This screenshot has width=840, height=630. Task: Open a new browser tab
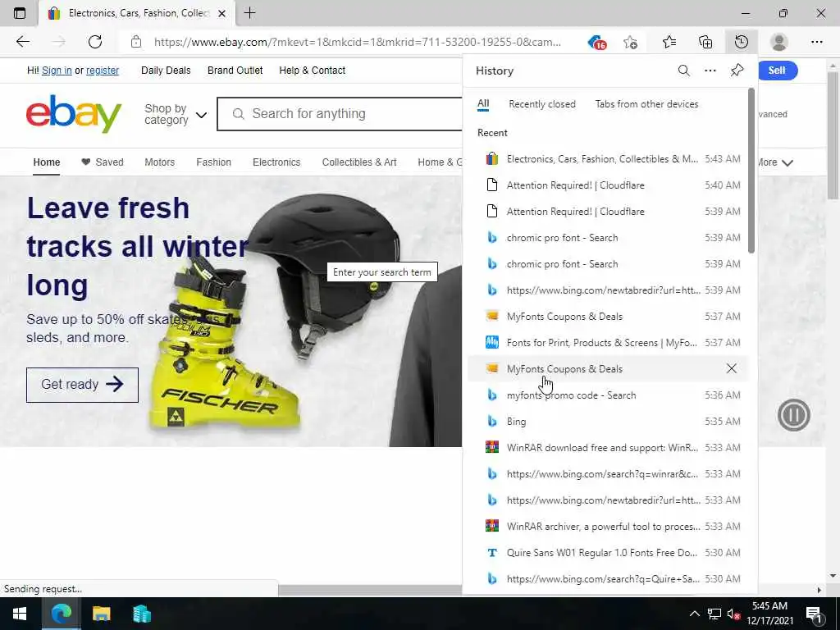coord(249,13)
